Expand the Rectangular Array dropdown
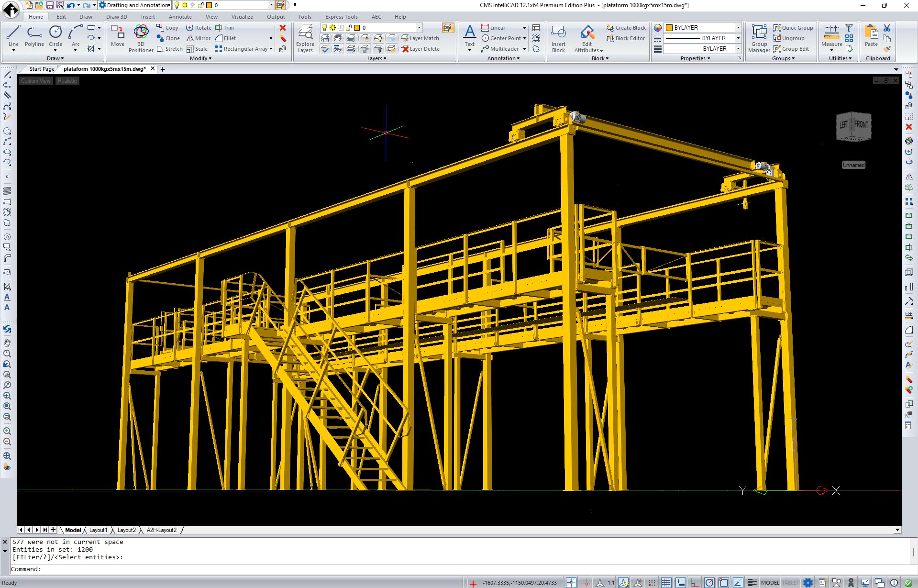Viewport: 918px width, 588px height. pyautogui.click(x=271, y=49)
